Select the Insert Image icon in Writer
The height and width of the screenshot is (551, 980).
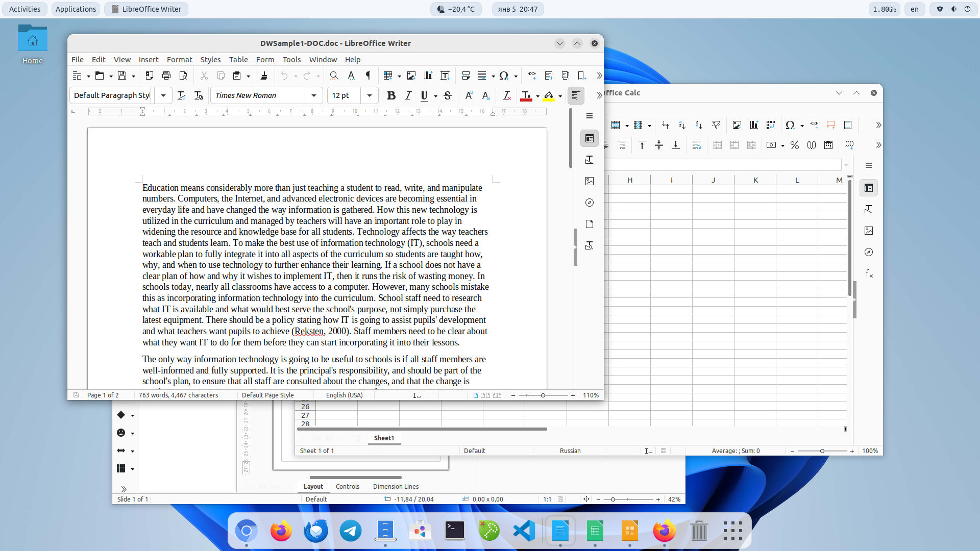[411, 76]
